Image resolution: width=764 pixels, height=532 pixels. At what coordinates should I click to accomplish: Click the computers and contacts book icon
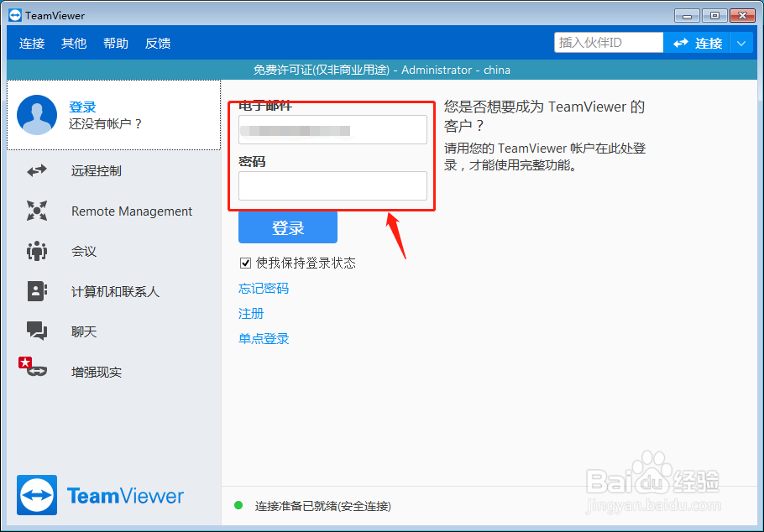(37, 291)
